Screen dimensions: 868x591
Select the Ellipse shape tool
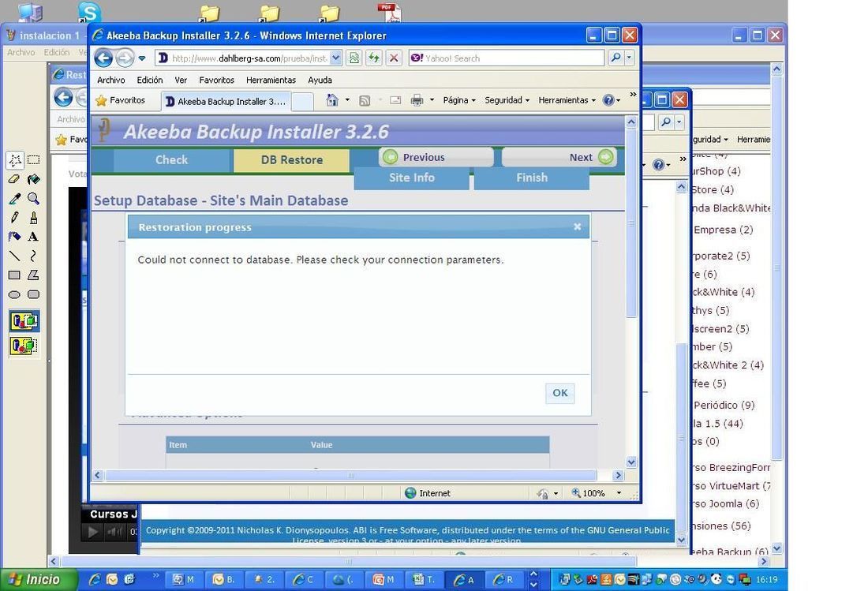pos(15,294)
